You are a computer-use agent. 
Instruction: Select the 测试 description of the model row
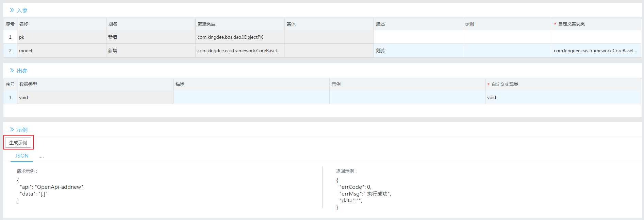380,51
